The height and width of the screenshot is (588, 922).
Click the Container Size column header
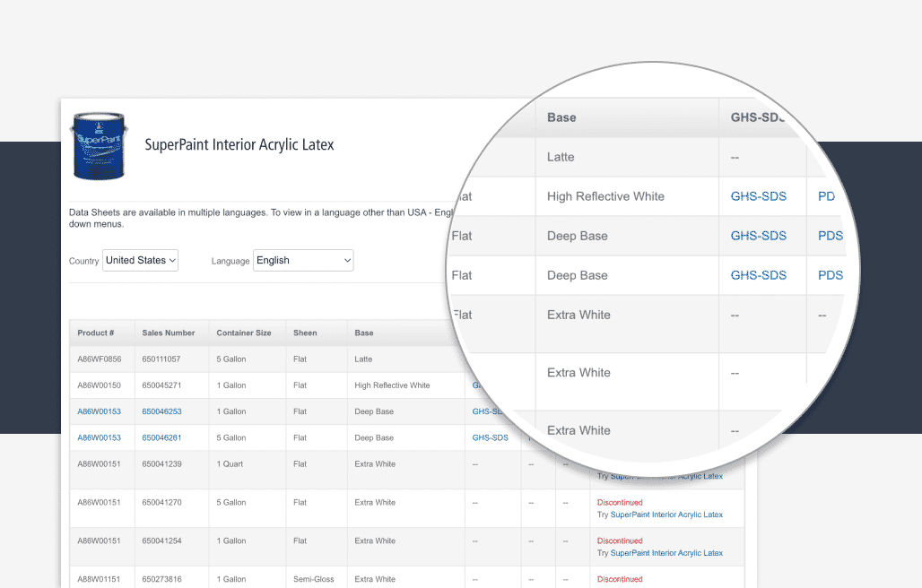pos(244,333)
